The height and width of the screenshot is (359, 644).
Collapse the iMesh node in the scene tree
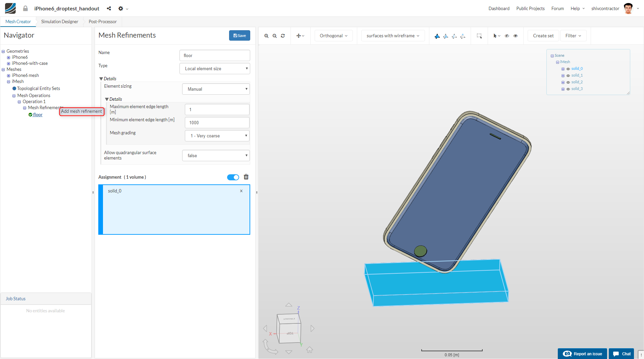[557, 62]
